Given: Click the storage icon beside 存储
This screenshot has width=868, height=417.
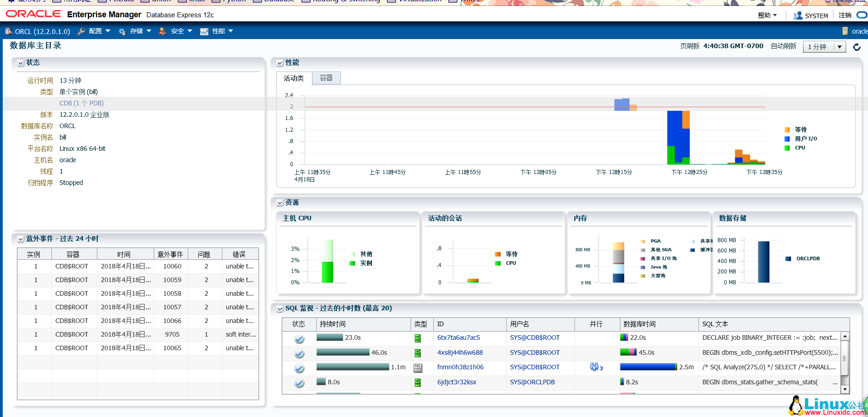Looking at the screenshot, I should (122, 31).
